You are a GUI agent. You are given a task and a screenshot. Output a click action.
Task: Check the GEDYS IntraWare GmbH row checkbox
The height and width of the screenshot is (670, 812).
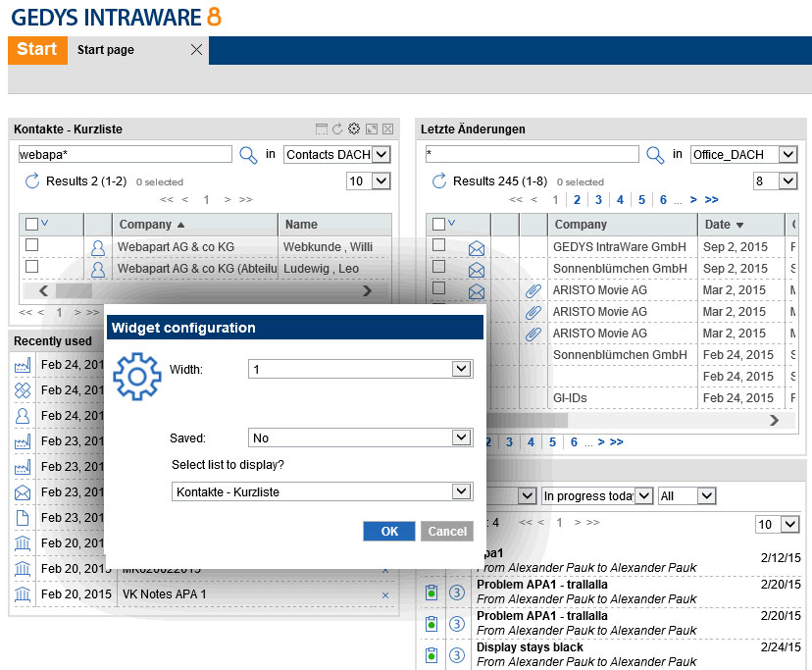tap(438, 244)
